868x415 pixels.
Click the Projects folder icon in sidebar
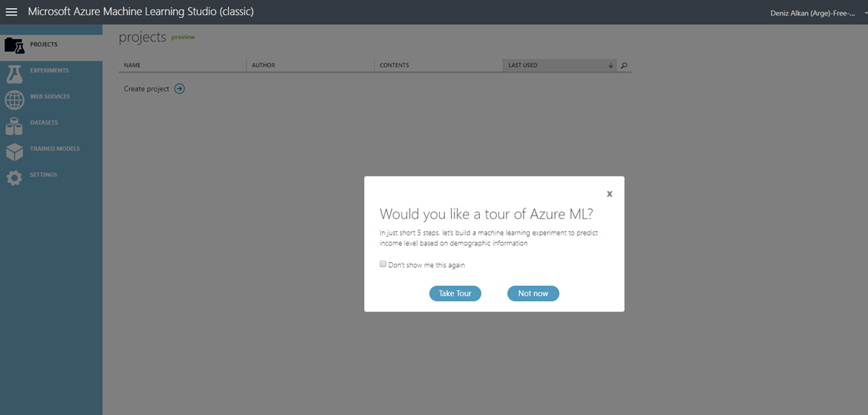pos(15,46)
